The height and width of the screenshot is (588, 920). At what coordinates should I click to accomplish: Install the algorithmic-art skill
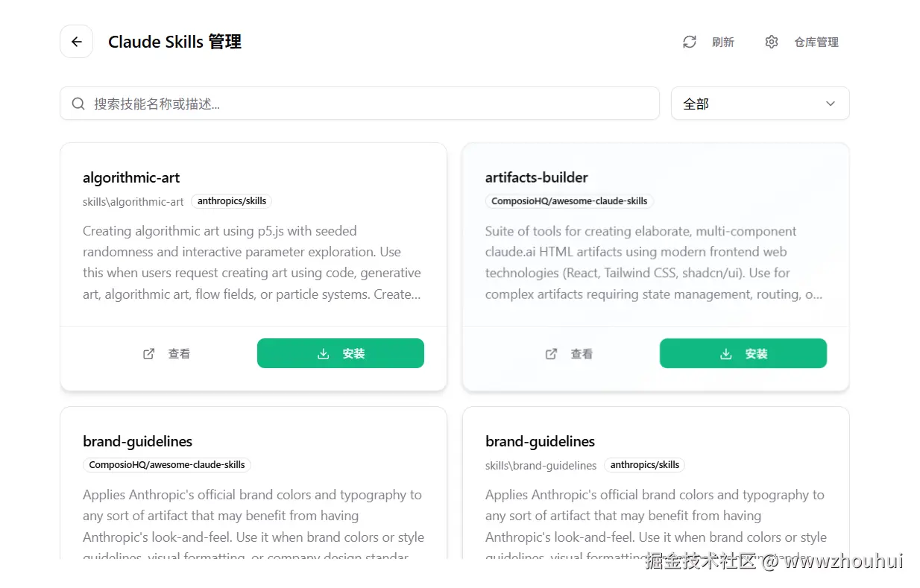341,353
